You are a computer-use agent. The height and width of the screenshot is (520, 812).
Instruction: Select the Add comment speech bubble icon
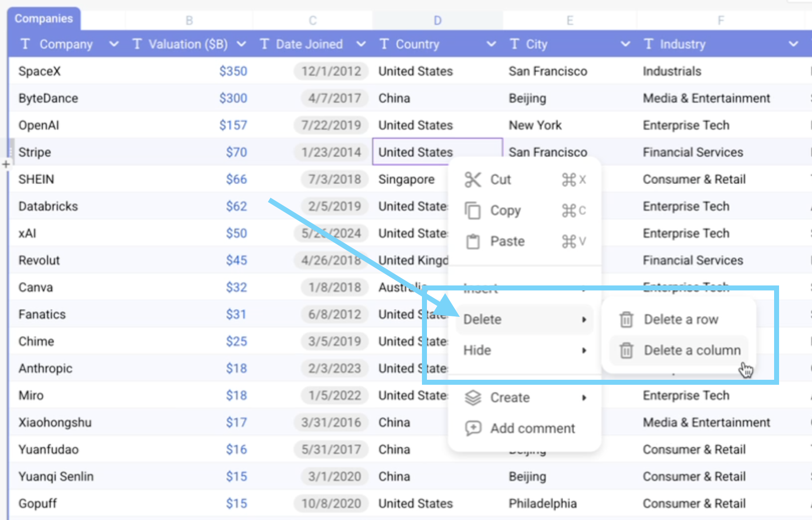(x=473, y=428)
